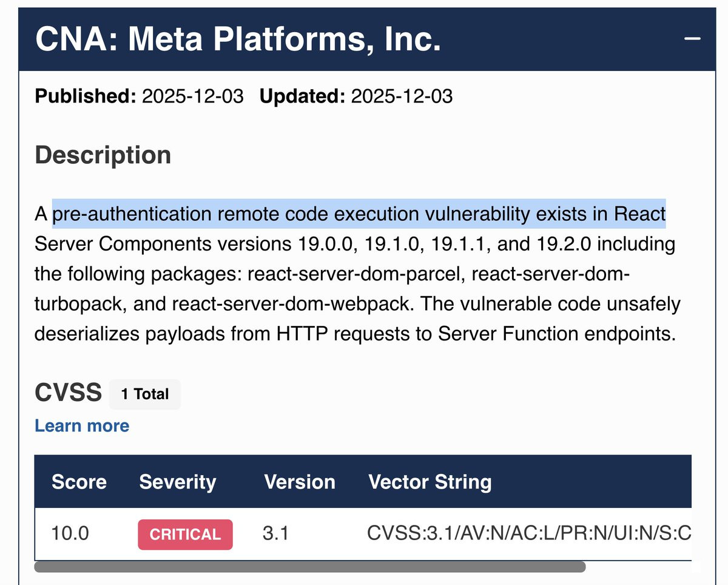728x585 pixels.
Task: Click the "CNA: Meta Platforms, Inc." header title
Action: tap(238, 39)
